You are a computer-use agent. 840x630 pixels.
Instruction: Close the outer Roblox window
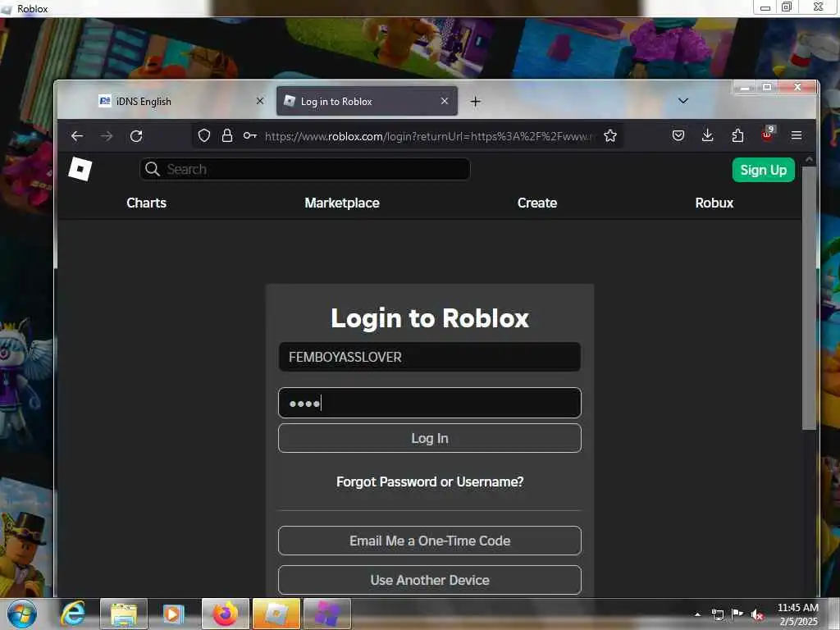click(x=819, y=7)
